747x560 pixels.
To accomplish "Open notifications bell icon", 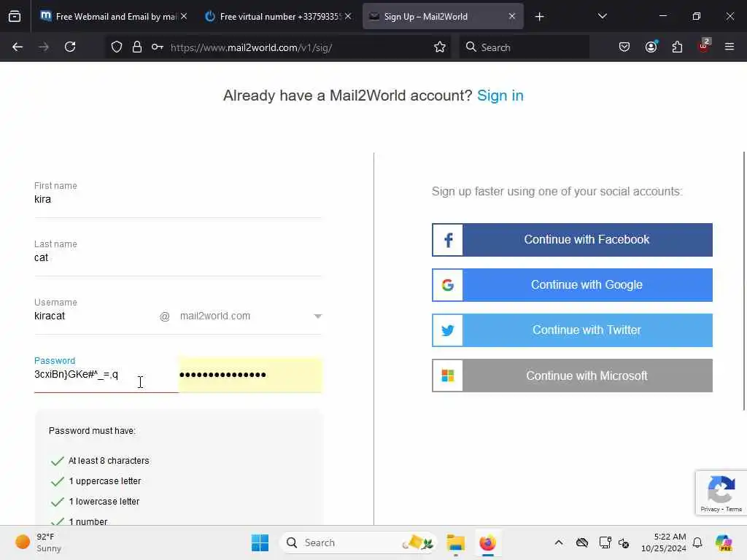I will [697, 542].
